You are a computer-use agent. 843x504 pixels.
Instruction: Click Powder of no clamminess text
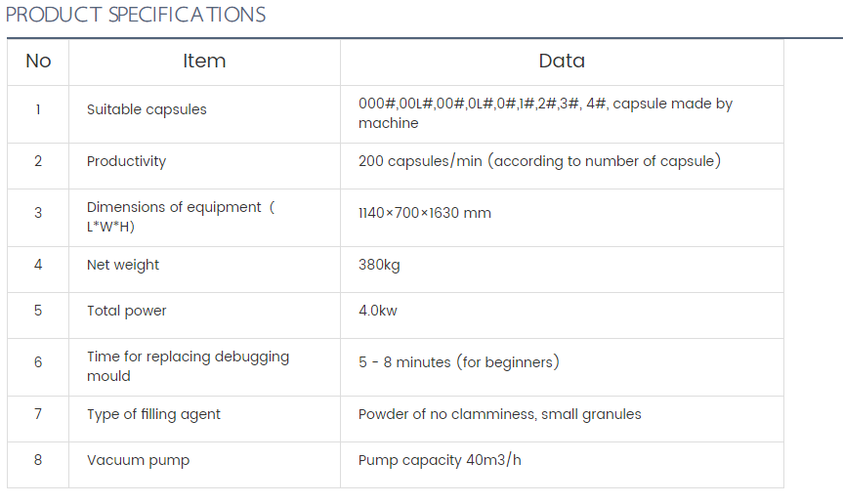coord(499,414)
